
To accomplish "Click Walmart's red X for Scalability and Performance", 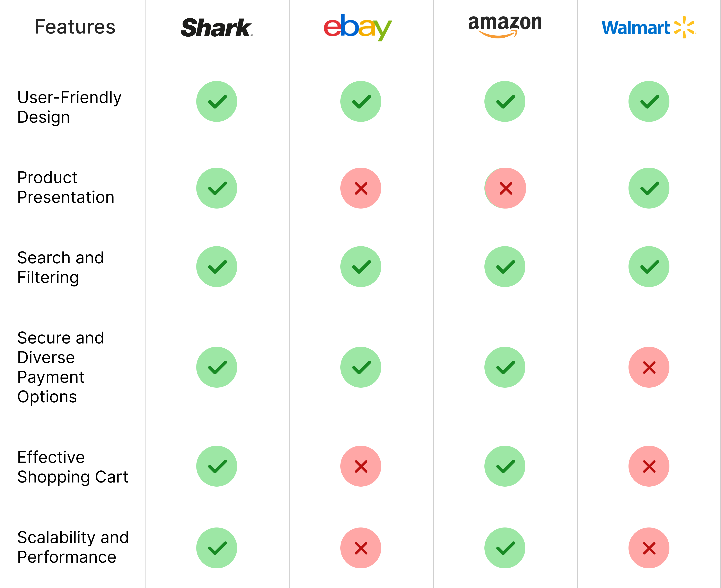I will (x=649, y=548).
